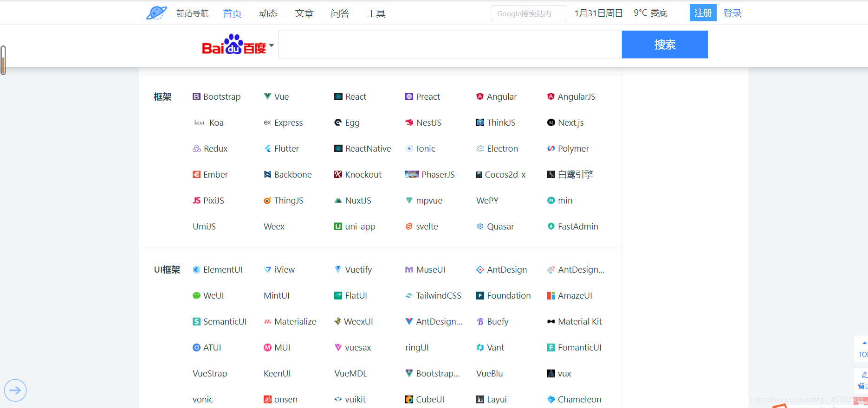Open the 文章 nav item
The width and height of the screenshot is (868, 408).
pyautogui.click(x=304, y=13)
